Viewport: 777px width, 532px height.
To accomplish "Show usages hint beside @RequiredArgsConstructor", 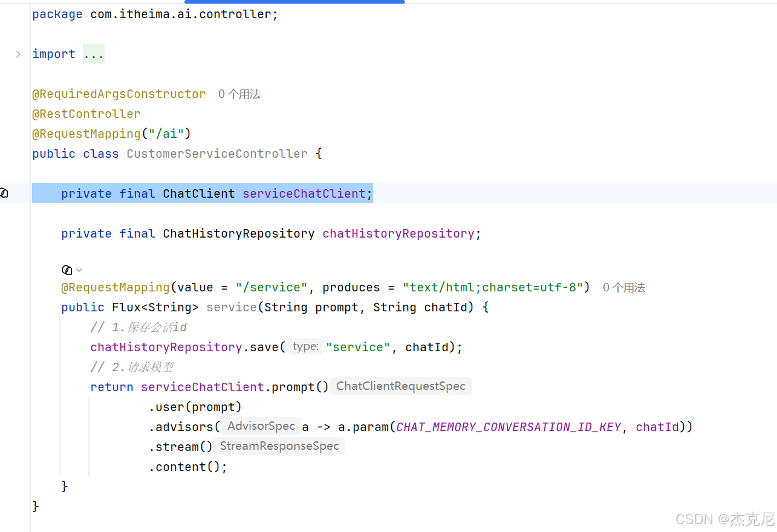I will 239,94.
